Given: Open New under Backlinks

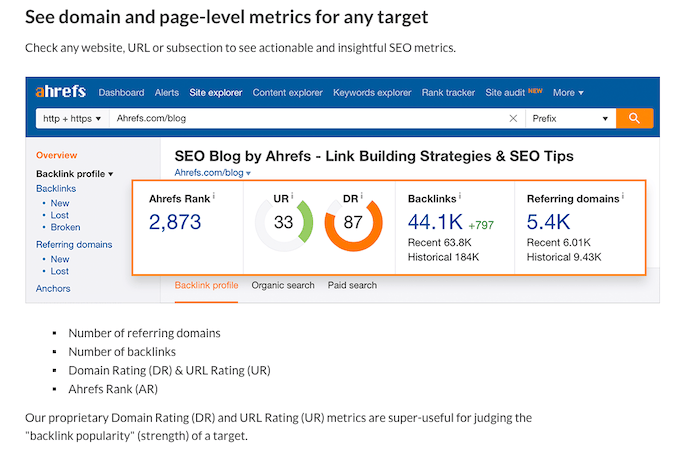Looking at the screenshot, I should 60,203.
